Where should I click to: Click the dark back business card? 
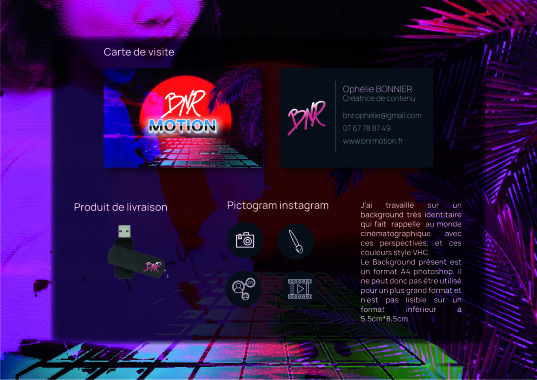(356, 118)
